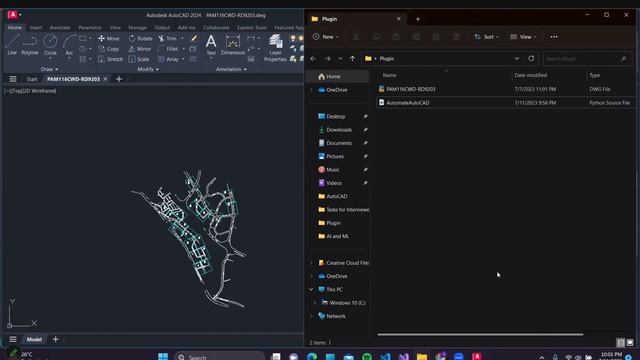640x360 pixels.
Task: Close the PAM116CWD-RD9203 drawing tab
Action: (x=105, y=79)
